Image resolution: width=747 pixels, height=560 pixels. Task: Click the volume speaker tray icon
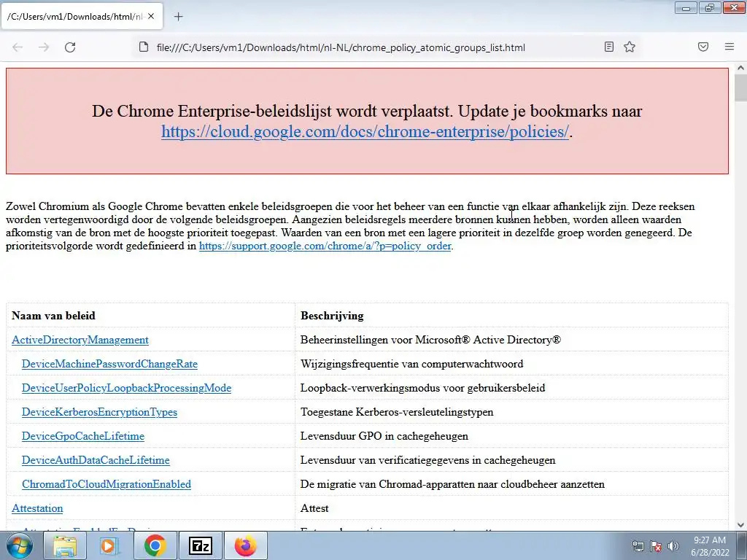tap(673, 546)
